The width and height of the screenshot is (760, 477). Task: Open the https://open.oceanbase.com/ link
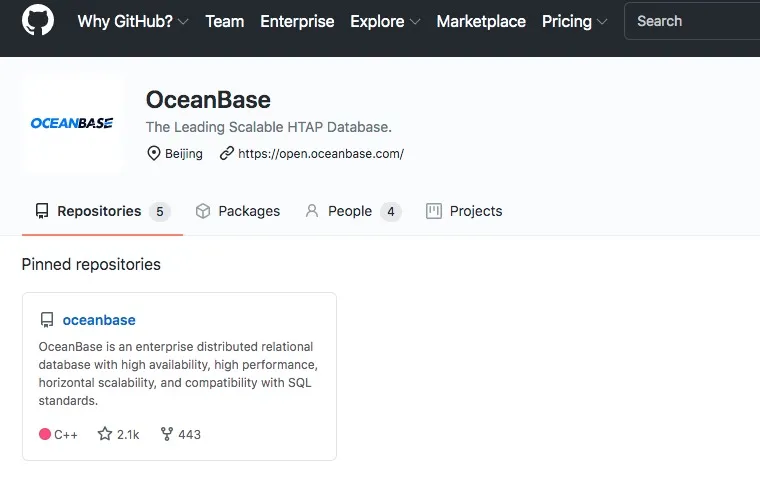[321, 154]
